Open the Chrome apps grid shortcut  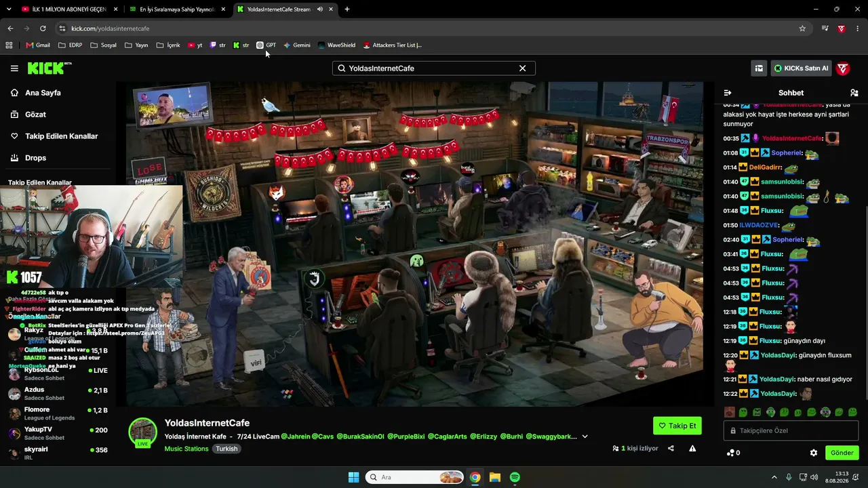pyautogui.click(x=9, y=45)
